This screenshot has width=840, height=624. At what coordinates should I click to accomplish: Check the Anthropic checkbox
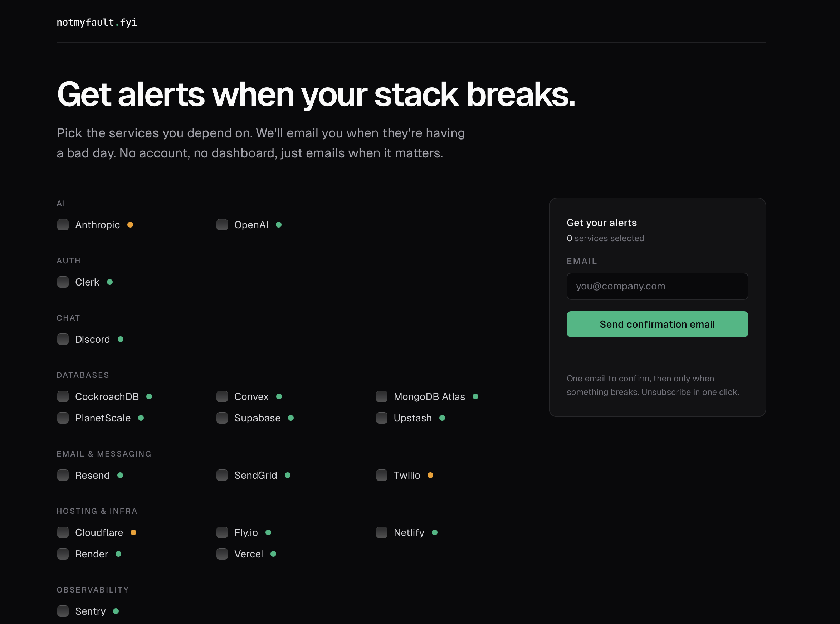pyautogui.click(x=63, y=225)
